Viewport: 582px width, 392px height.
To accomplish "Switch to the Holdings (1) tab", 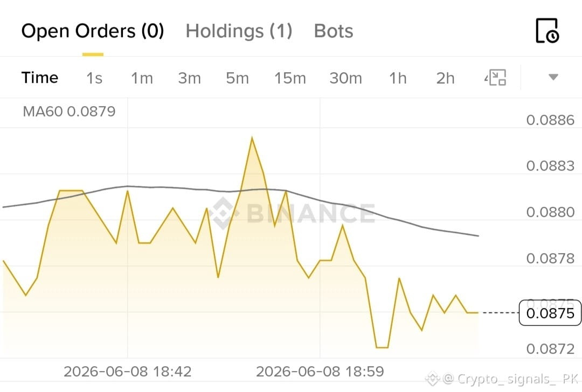I will click(239, 31).
